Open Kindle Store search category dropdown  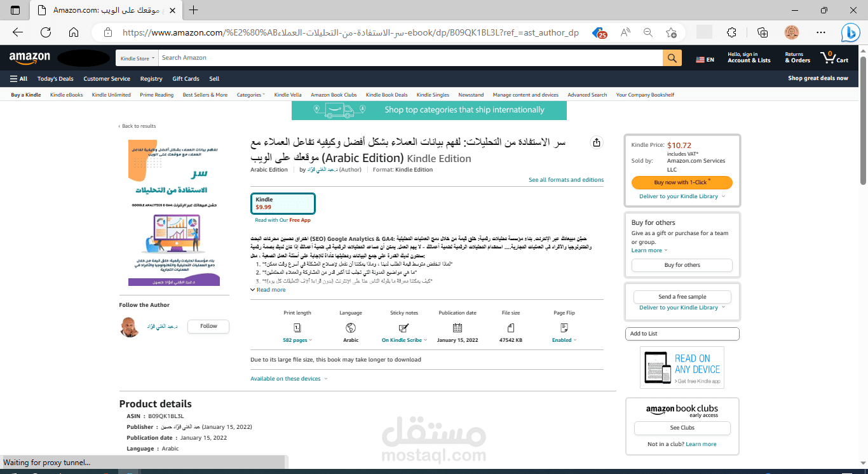coord(137,58)
